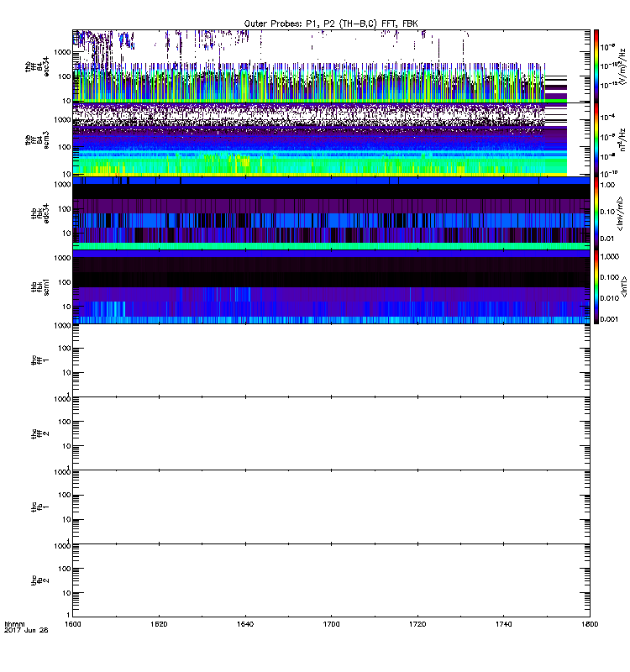Click the 1640 time axis label
Image resolution: width=630 pixels, height=672 pixels.
click(x=245, y=624)
